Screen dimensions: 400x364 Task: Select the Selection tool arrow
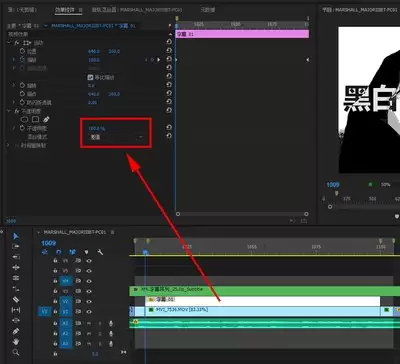[x=16, y=236]
